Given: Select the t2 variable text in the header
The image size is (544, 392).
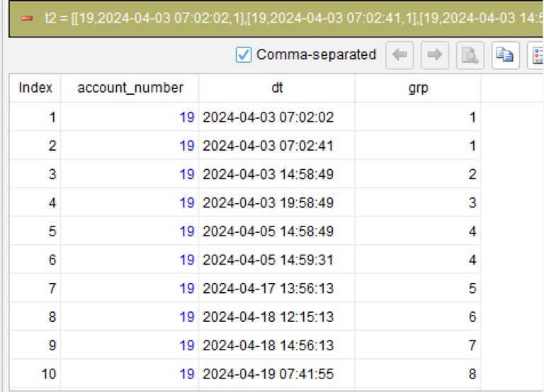Looking at the screenshot, I should click(x=293, y=18).
